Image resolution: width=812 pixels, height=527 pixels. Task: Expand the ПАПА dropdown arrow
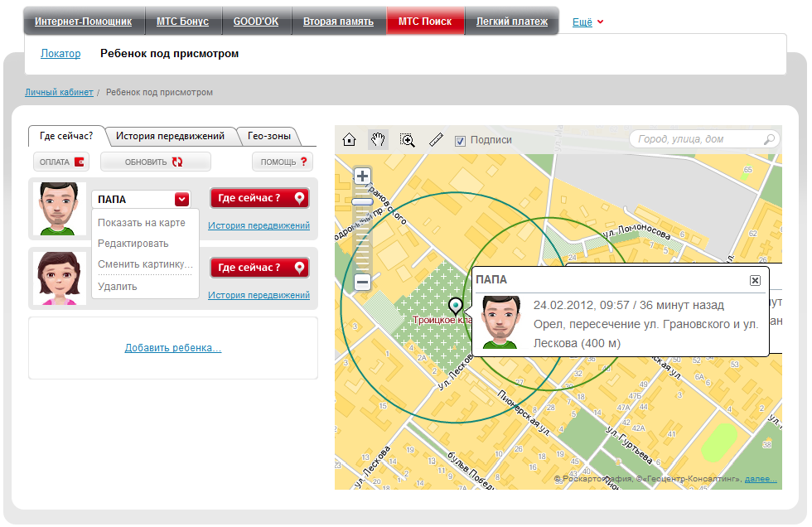tap(181, 200)
